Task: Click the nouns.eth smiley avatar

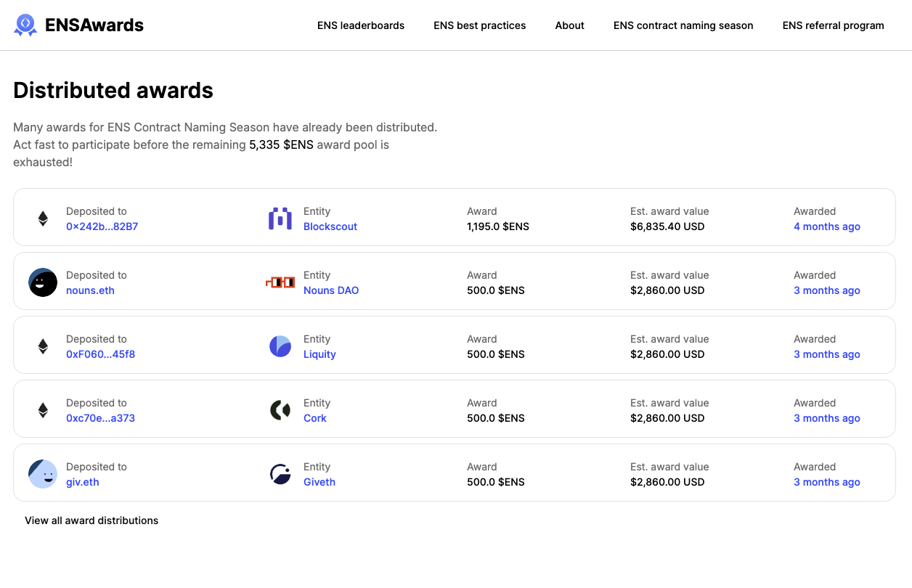Action: click(43, 282)
